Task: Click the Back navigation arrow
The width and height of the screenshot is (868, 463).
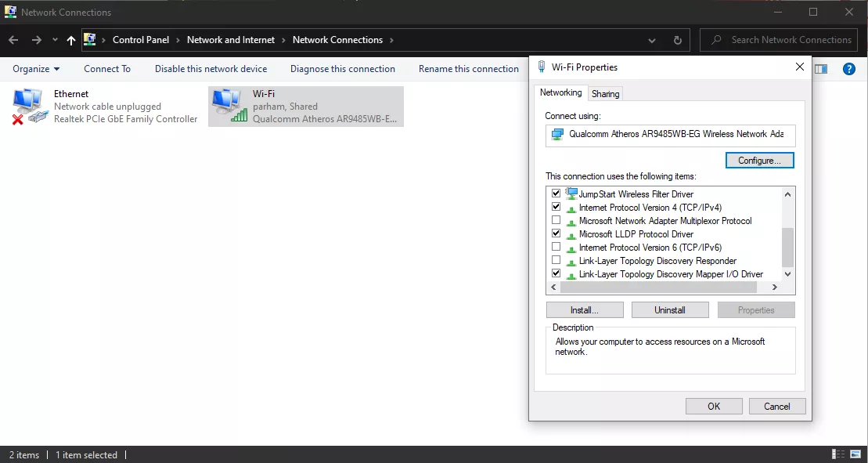Action: pos(14,40)
